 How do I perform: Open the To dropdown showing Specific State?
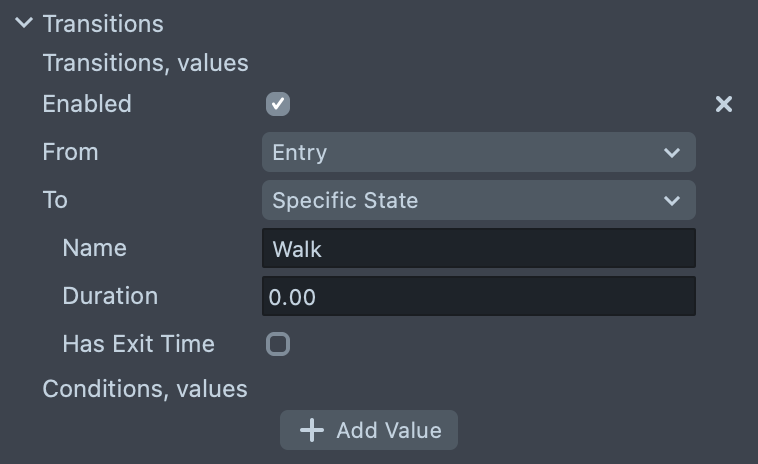[x=478, y=200]
